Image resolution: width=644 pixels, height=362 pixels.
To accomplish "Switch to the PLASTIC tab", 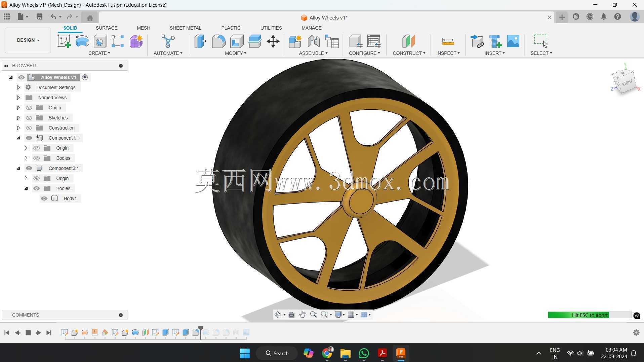I will point(231,28).
